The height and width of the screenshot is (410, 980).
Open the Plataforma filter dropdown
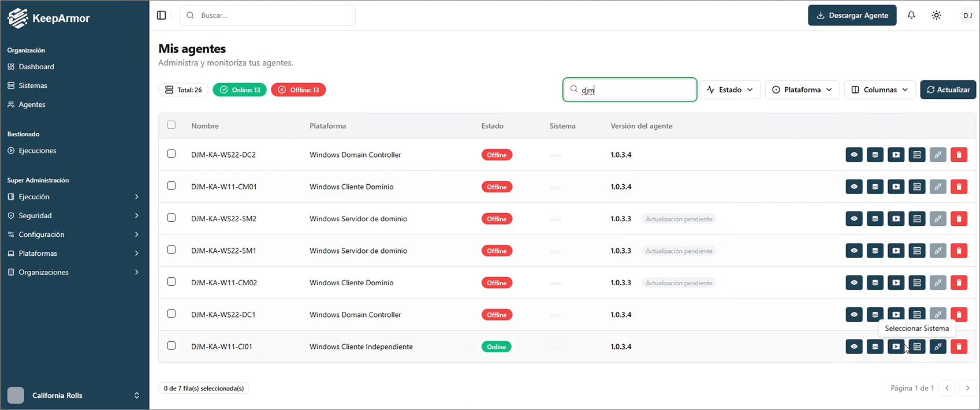click(802, 90)
